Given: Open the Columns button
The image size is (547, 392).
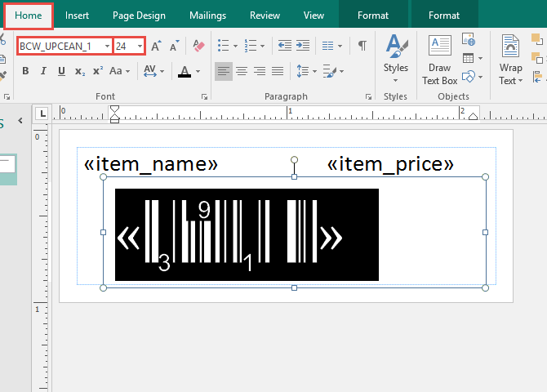Looking at the screenshot, I should [331, 46].
